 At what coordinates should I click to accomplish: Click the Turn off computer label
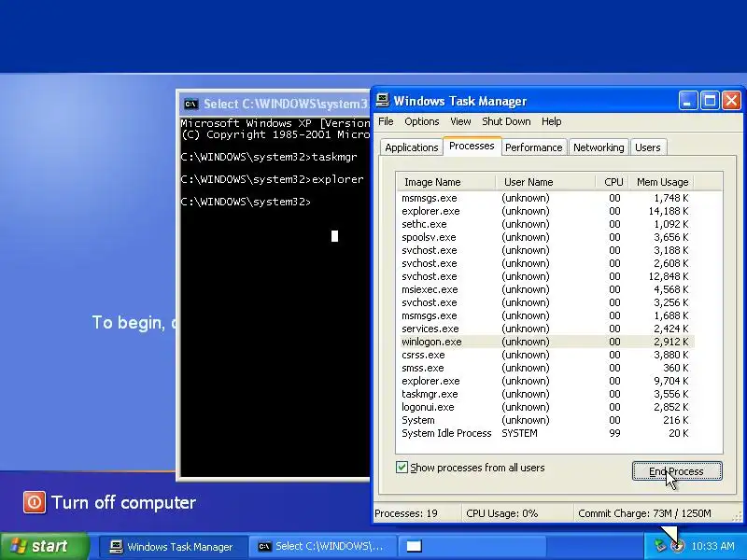coord(124,502)
